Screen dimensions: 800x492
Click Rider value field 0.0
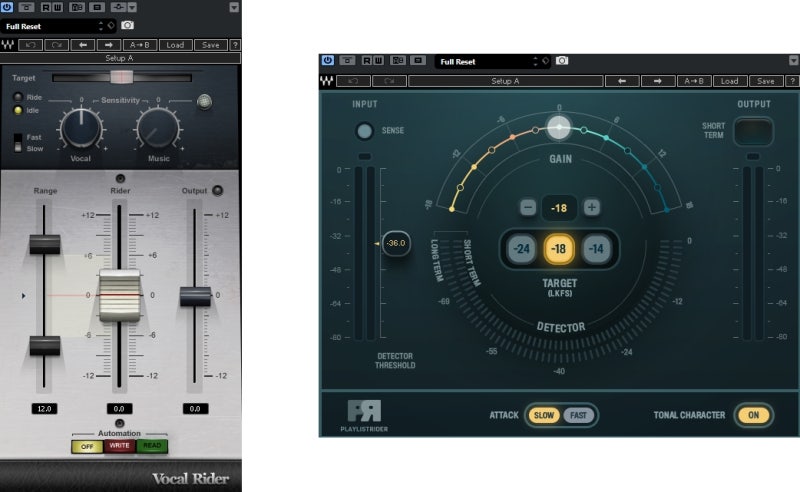[119, 409]
